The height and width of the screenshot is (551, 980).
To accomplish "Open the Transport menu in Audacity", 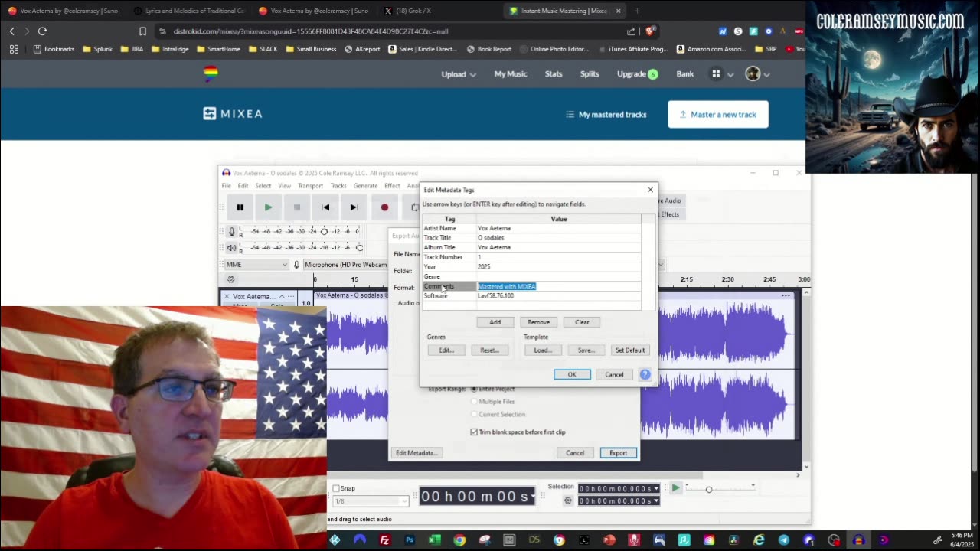I will [310, 186].
